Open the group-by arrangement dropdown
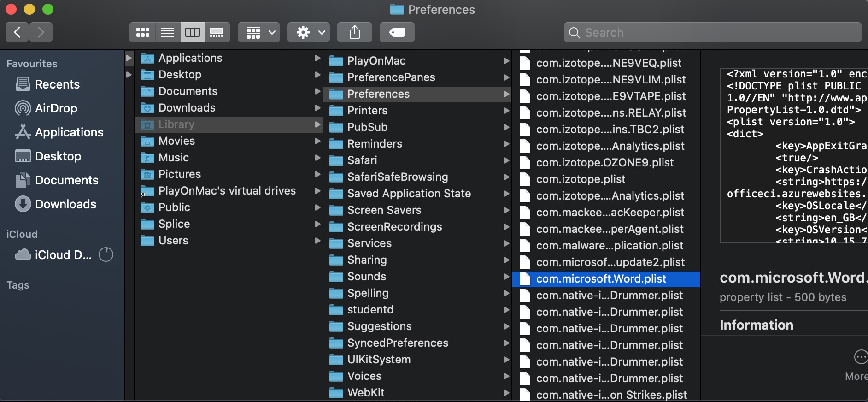868x402 pixels. click(x=259, y=32)
